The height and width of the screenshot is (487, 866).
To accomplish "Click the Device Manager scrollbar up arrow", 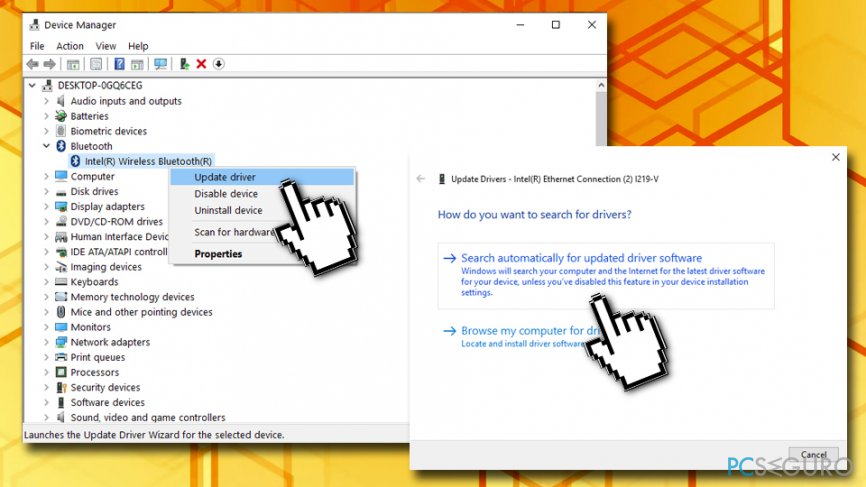I will (601, 86).
